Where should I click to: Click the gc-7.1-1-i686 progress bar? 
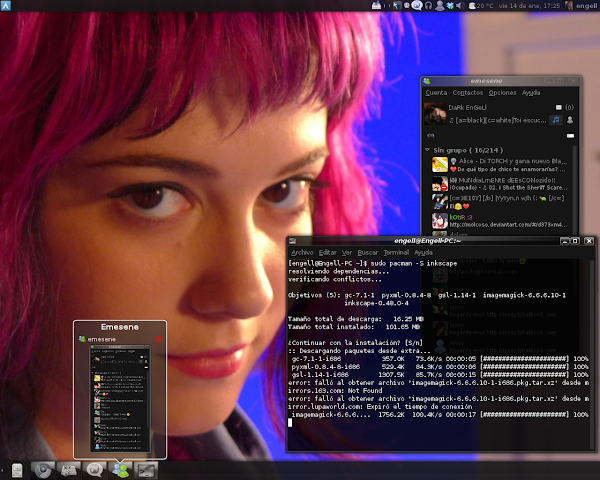tap(525, 359)
